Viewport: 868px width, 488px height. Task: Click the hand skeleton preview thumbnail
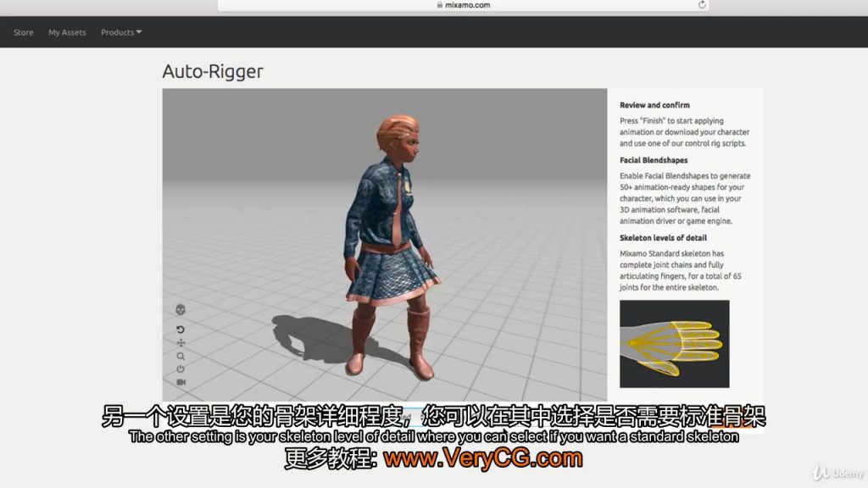[674, 344]
